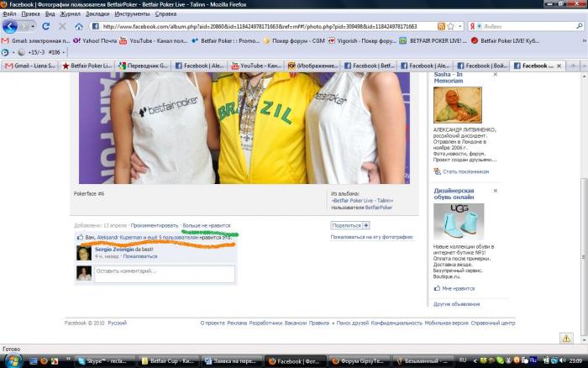Bookmark this page with the star icon
This screenshot has width=588, height=368.
pos(451,26)
